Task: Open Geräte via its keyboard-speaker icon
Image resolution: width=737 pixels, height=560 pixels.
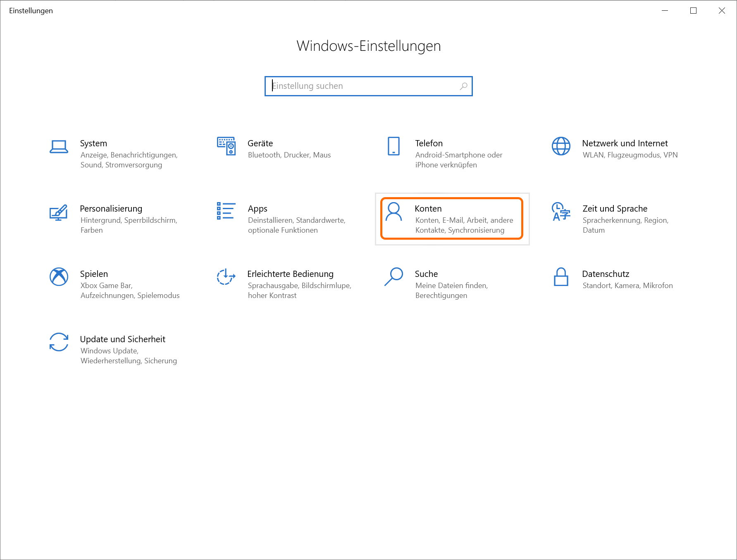Action: 226,146
